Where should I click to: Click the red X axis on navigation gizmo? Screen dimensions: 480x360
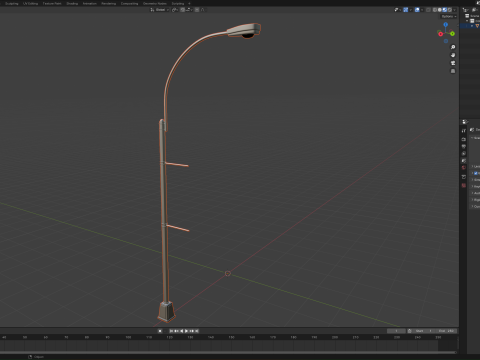[x=440, y=34]
